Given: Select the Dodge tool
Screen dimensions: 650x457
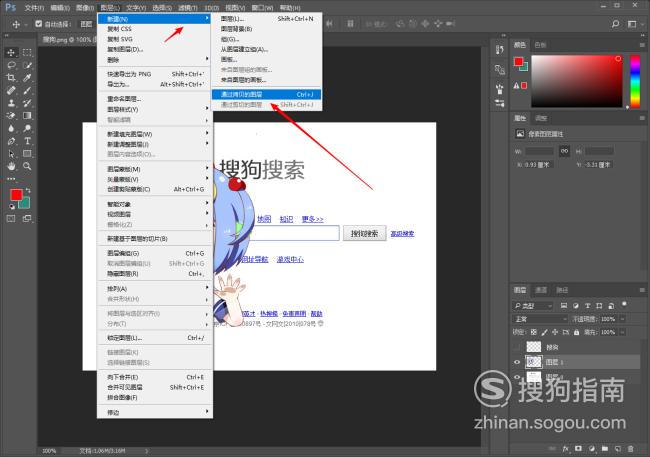Looking at the screenshot, I should coord(27,129).
